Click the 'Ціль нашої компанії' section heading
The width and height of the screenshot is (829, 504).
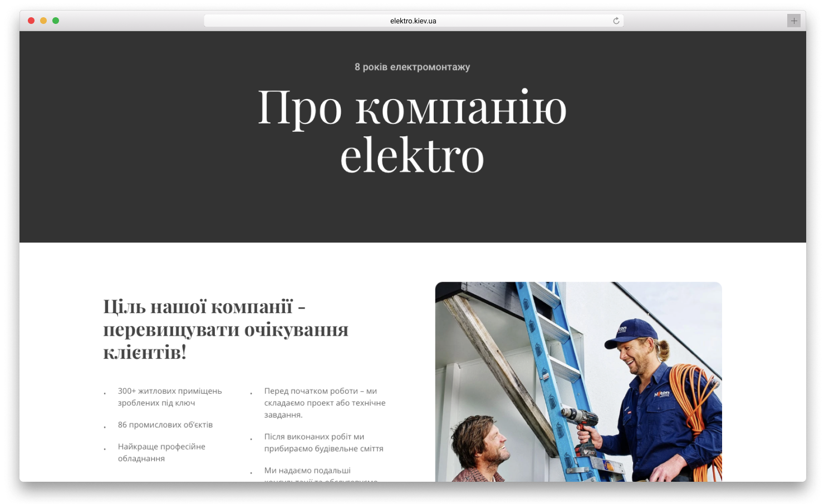click(x=225, y=329)
